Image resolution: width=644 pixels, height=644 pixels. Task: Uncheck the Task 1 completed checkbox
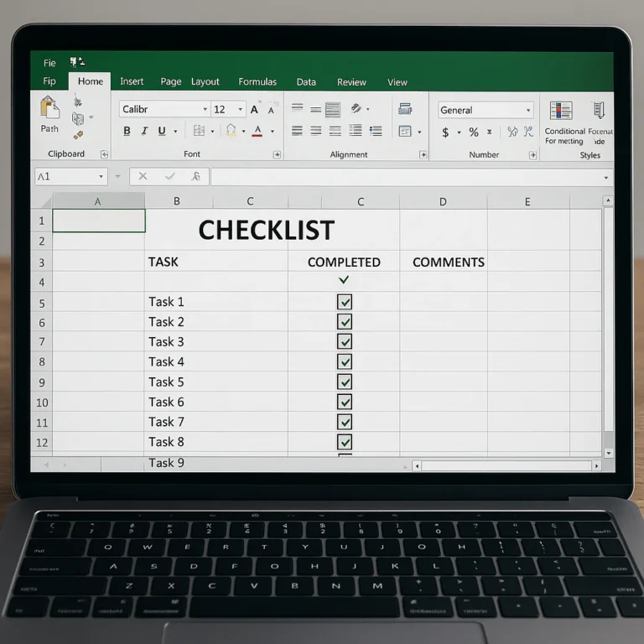pyautogui.click(x=344, y=302)
